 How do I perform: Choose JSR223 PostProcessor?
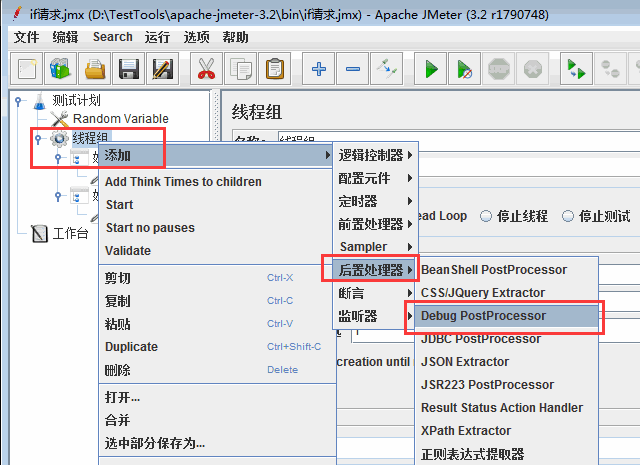point(507,385)
